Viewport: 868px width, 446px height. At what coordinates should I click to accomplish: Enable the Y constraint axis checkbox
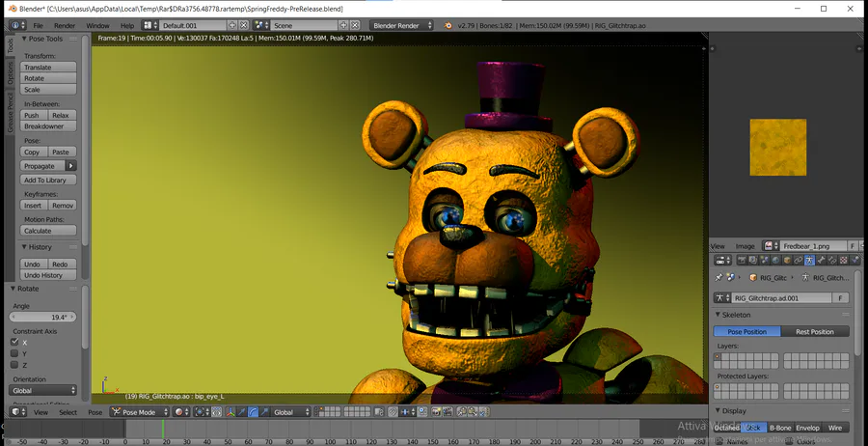click(14, 353)
